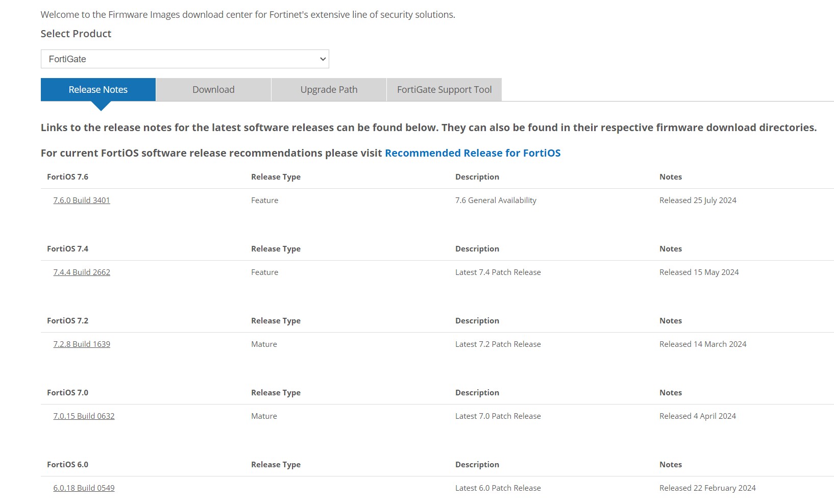834x504 pixels.
Task: View the 7.2.8 Build 1639 release notes
Action: point(82,344)
